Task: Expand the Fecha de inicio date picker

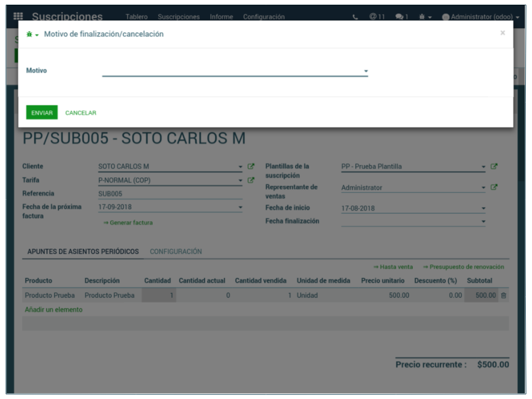Action: tap(483, 209)
